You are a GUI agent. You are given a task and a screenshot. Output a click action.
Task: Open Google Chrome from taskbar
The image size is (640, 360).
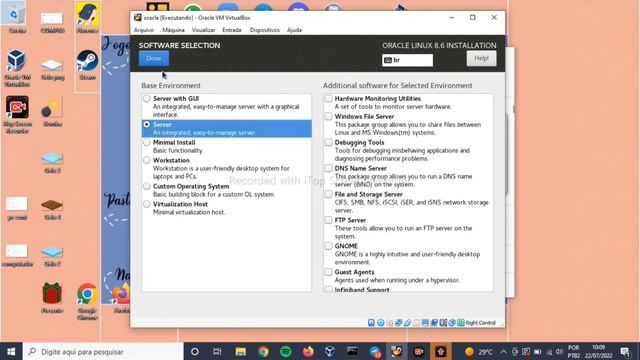[263, 351]
